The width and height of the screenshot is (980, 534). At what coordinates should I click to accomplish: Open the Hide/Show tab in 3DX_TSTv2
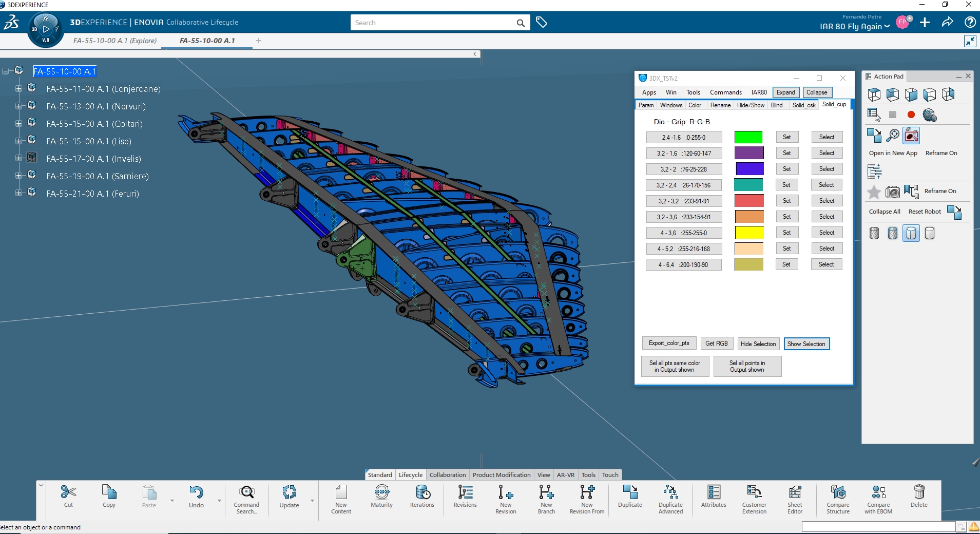point(751,105)
